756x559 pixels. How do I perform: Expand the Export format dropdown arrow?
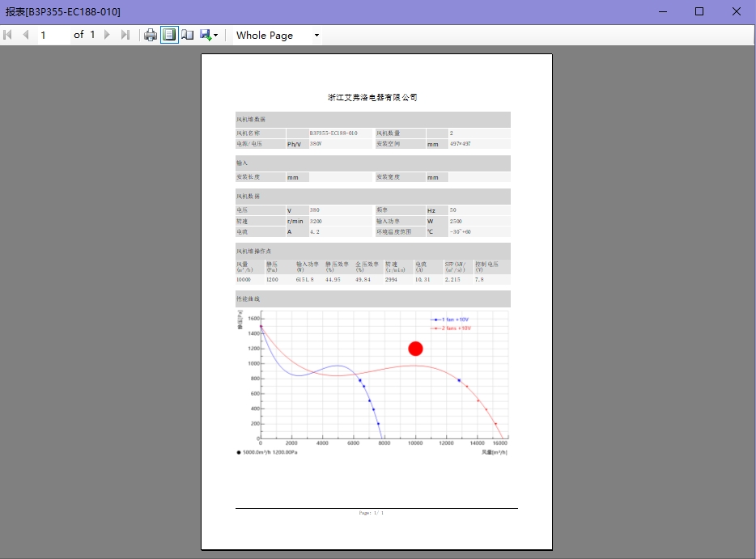(215, 35)
